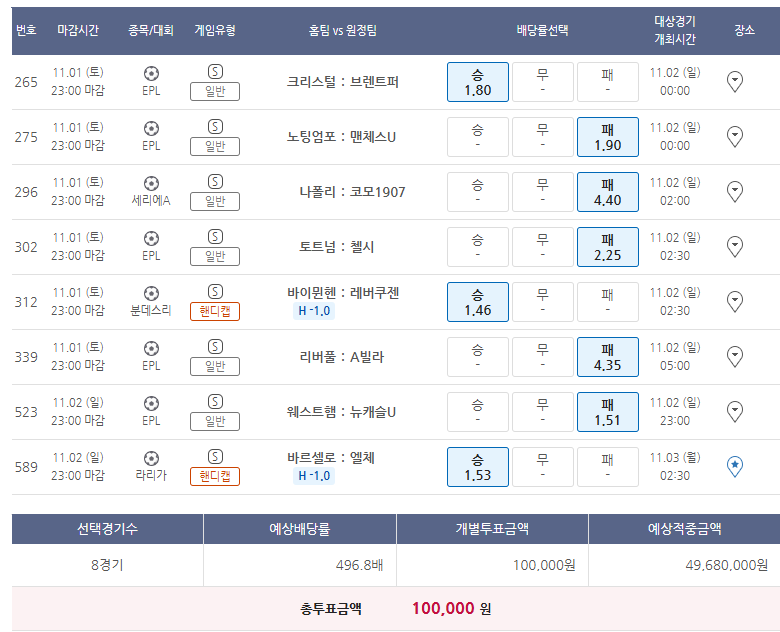Click 마감시간 column header
The height and width of the screenshot is (632, 780).
pos(78,30)
